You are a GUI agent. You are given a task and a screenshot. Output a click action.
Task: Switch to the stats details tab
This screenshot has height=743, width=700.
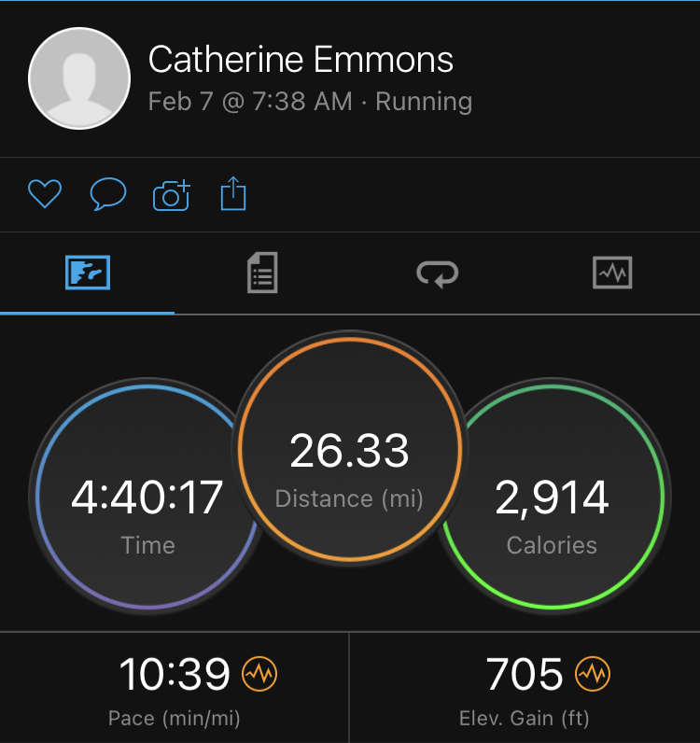tap(262, 273)
